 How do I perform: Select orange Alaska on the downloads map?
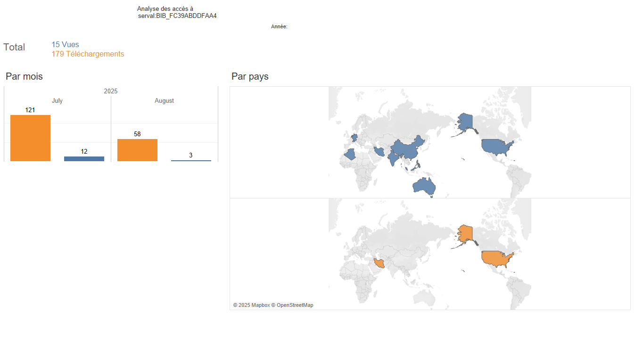[x=466, y=233]
